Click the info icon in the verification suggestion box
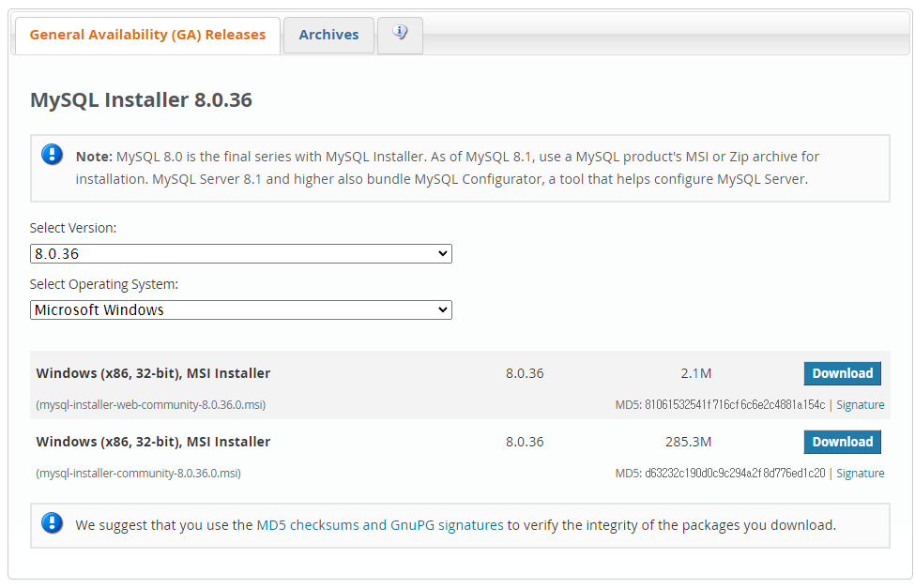The width and height of the screenshot is (915, 588). (52, 524)
